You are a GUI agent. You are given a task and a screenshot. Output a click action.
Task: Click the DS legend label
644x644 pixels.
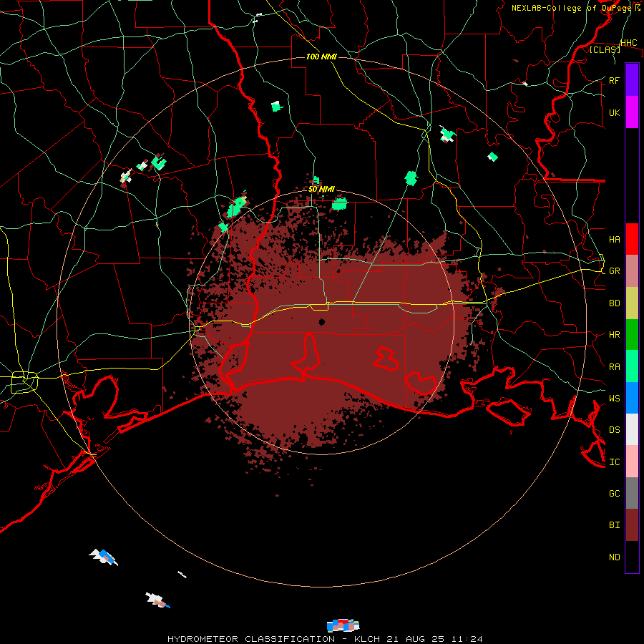[x=614, y=430]
